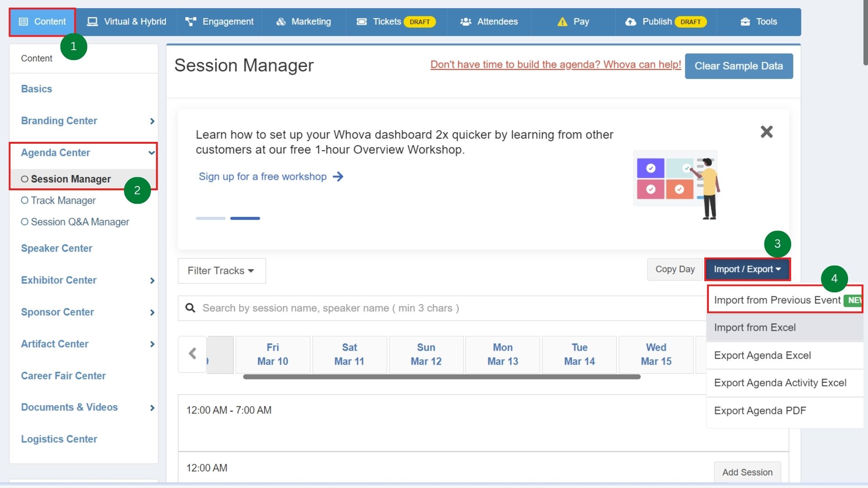868x488 pixels.
Task: Click the Marketing icon
Action: pos(281,22)
